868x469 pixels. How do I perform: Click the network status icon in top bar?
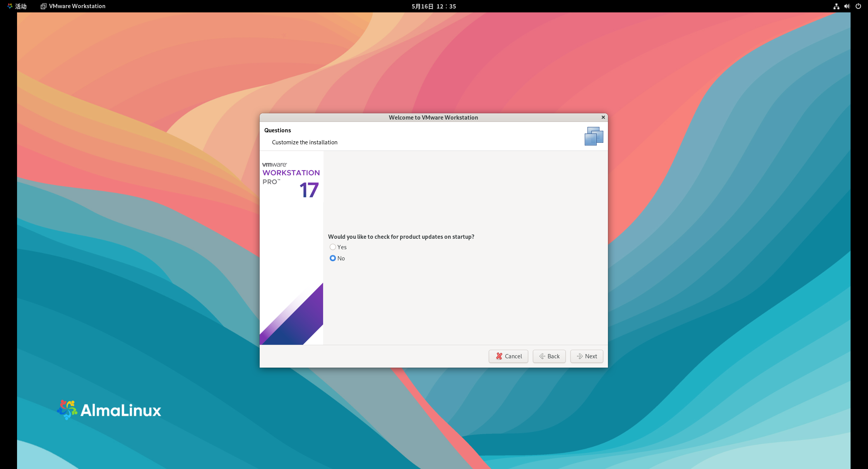[836, 6]
